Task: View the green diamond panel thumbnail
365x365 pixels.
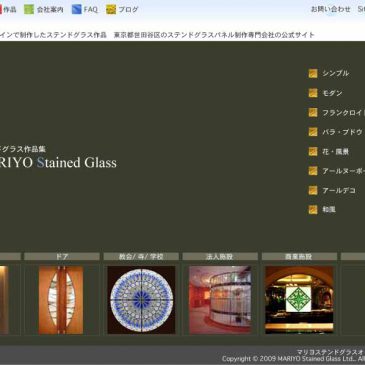Action: (x=299, y=300)
